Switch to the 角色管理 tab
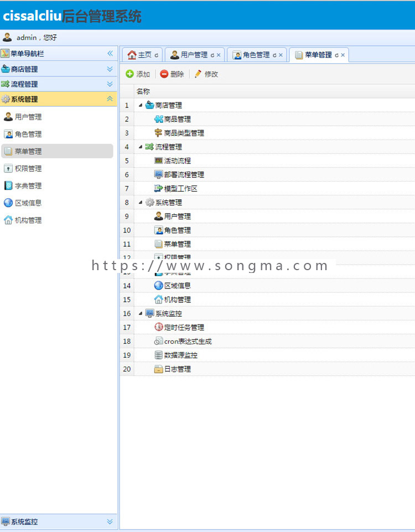415x532 pixels. pyautogui.click(x=256, y=55)
